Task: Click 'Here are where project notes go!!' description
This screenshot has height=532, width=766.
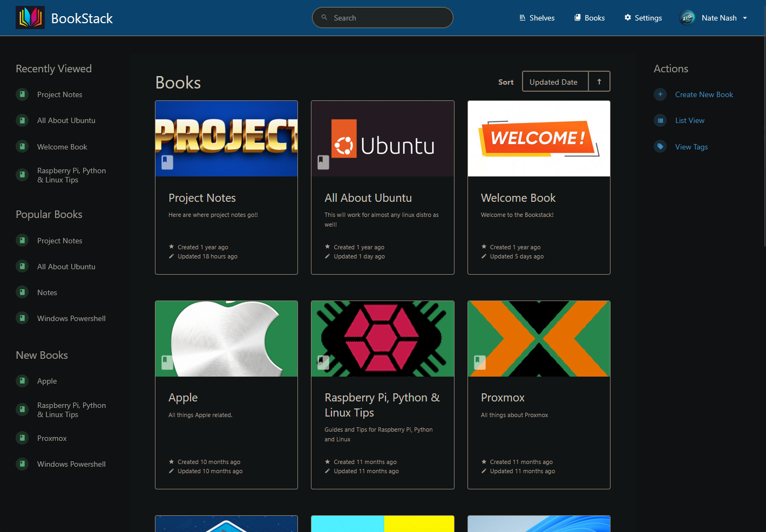Action: (x=213, y=215)
